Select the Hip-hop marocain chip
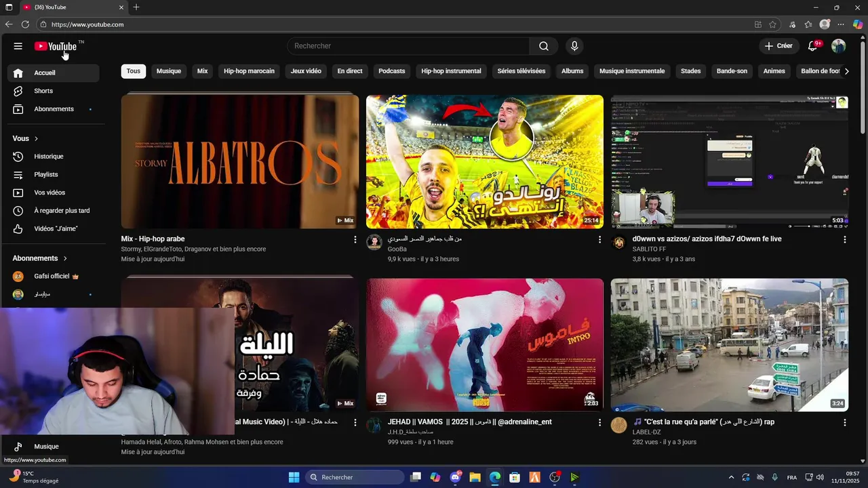This screenshot has height=488, width=868. tap(249, 71)
